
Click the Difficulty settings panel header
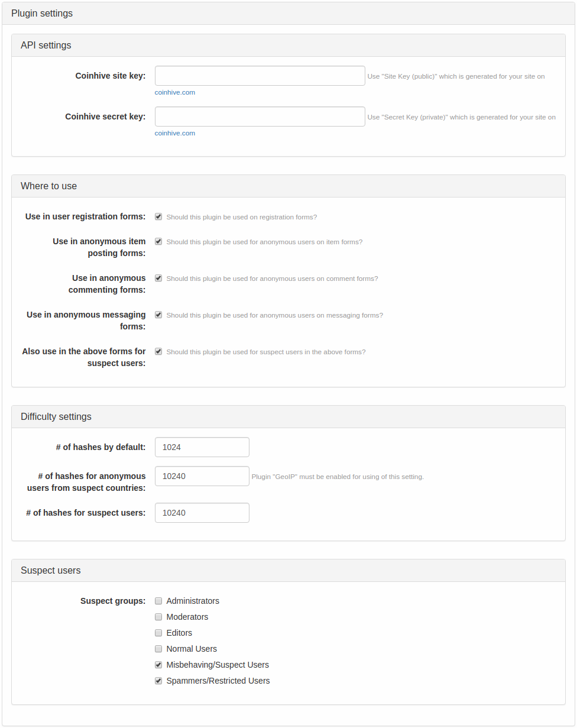click(x=288, y=417)
